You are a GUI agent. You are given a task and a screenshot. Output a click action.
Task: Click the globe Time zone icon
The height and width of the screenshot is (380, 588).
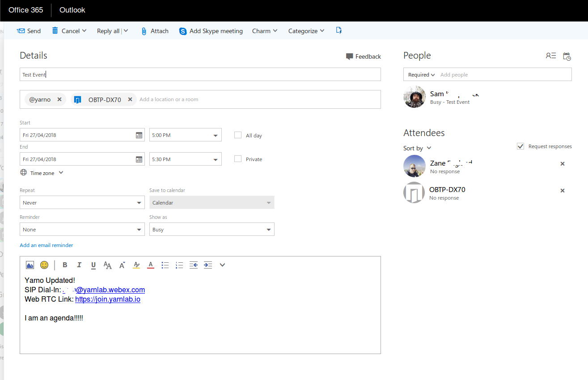coord(23,173)
